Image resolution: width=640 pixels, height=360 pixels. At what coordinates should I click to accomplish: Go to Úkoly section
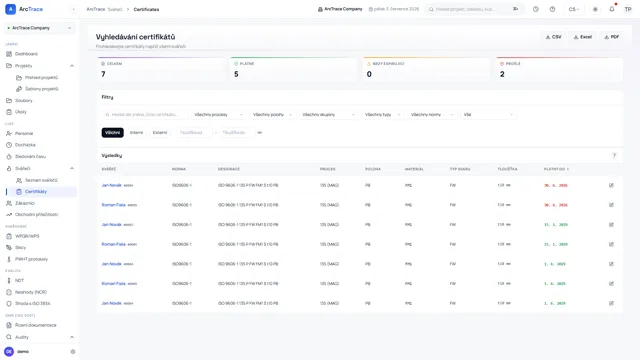[x=21, y=112]
